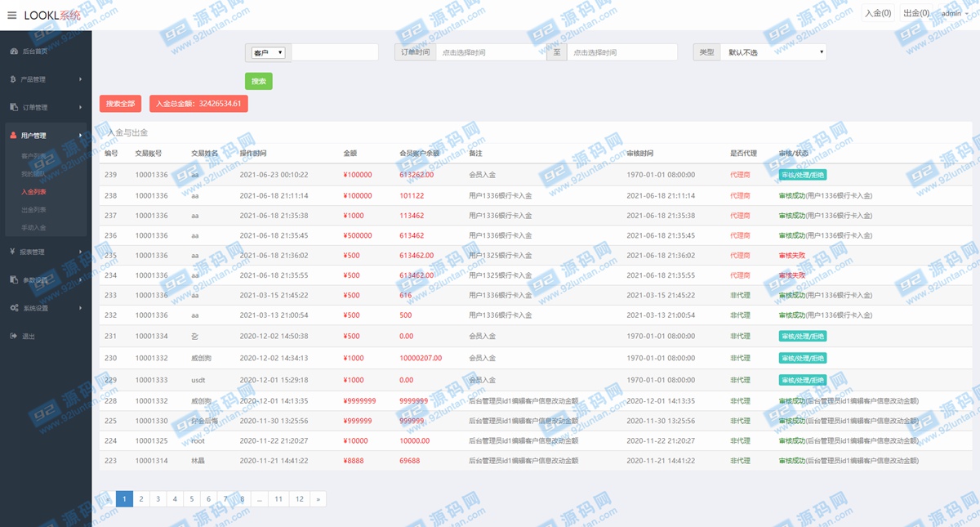Click 审核成功 status in row 233
Viewport: 980px width, 527px height.
pos(792,295)
